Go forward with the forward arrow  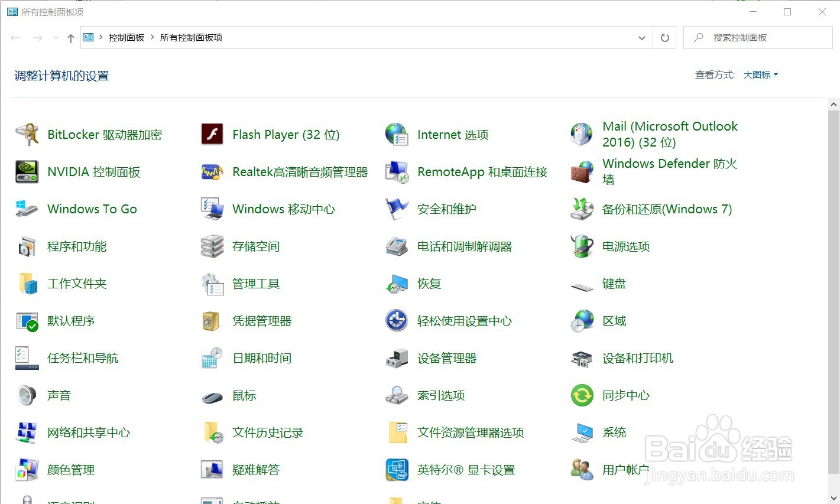(x=38, y=38)
